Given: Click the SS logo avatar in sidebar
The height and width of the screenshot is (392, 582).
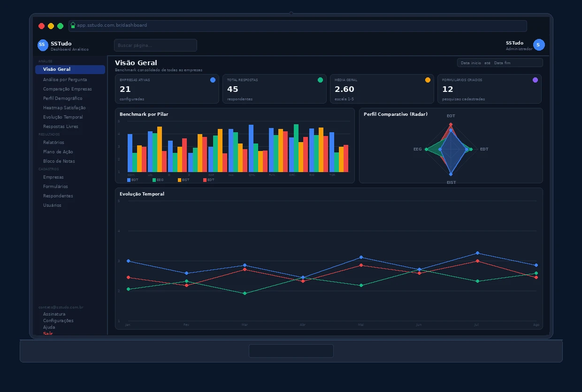Looking at the screenshot, I should (x=43, y=45).
